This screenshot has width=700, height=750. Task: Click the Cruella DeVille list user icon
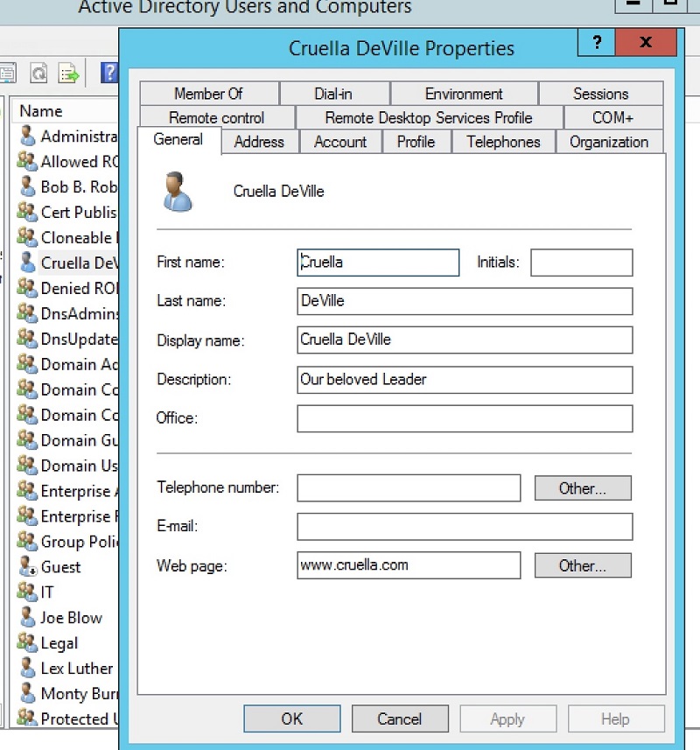[27, 263]
